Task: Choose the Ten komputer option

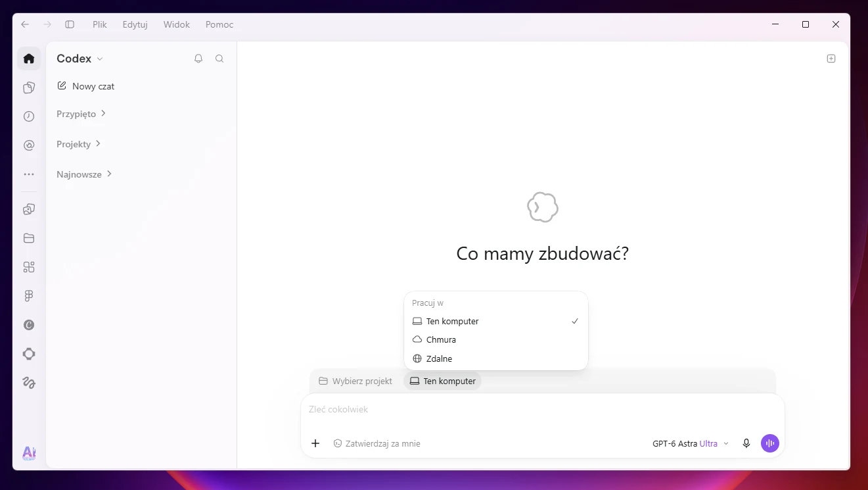Action: pos(496,322)
